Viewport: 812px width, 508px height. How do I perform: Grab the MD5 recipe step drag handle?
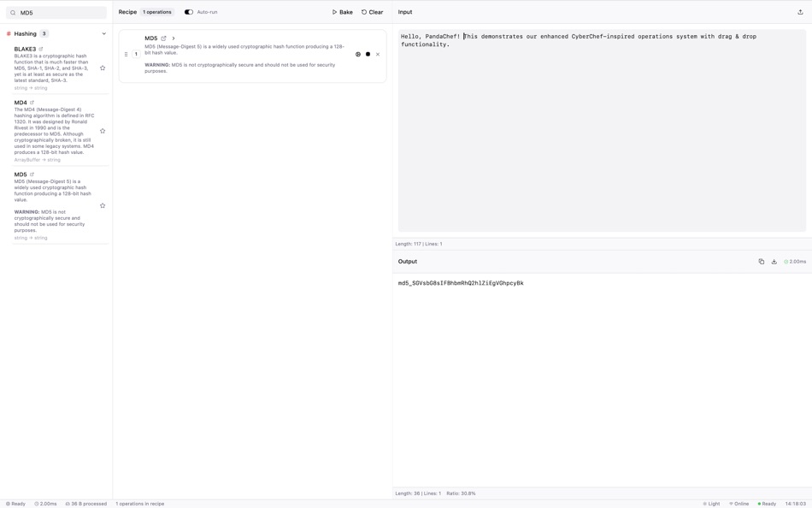tap(126, 54)
